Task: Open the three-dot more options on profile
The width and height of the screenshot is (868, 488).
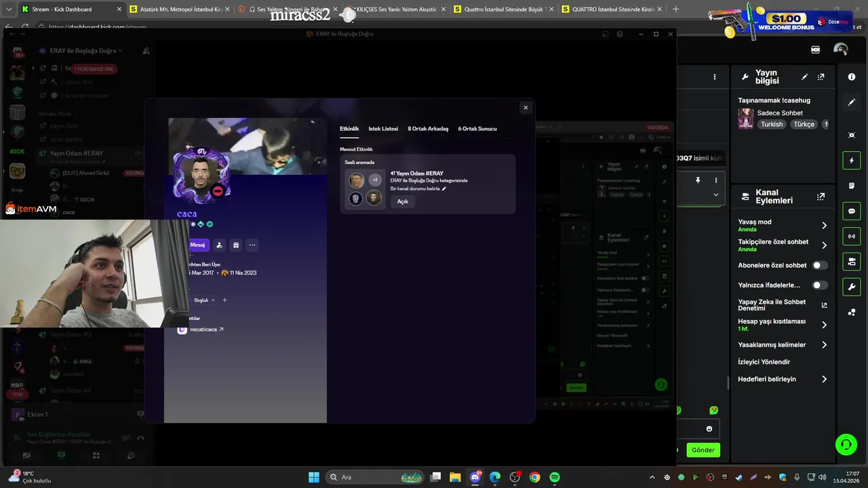Action: click(x=252, y=245)
